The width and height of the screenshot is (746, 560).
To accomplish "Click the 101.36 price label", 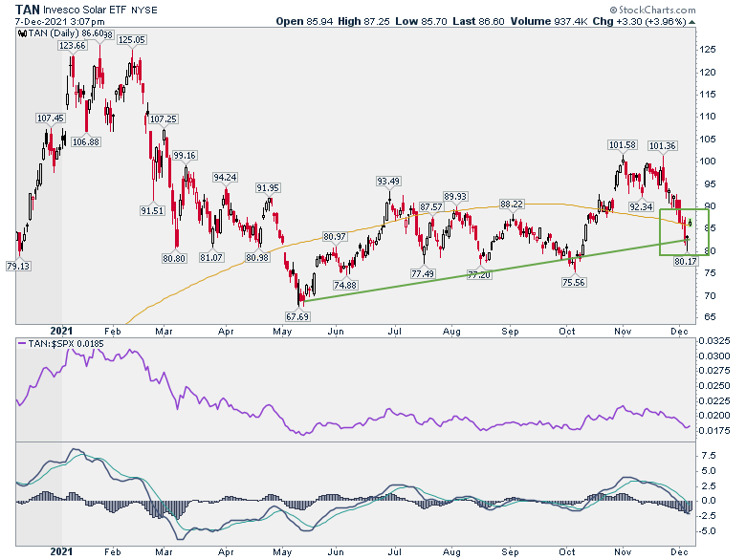I will coord(662,146).
